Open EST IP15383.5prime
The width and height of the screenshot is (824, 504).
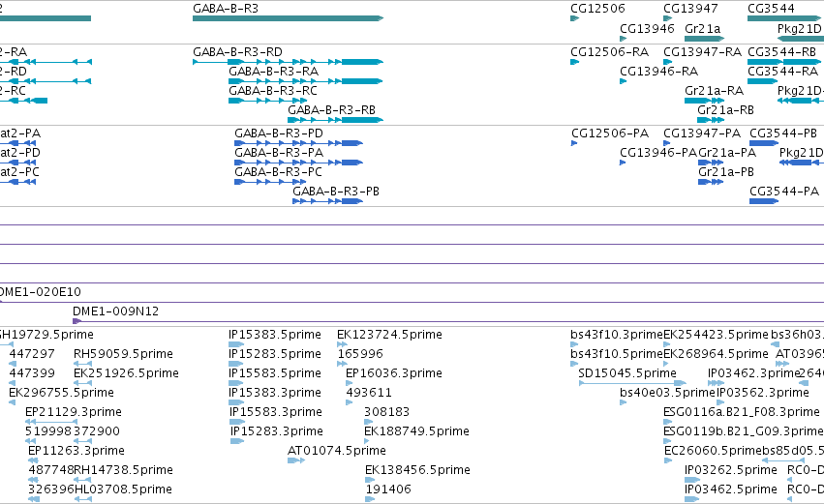(275, 335)
